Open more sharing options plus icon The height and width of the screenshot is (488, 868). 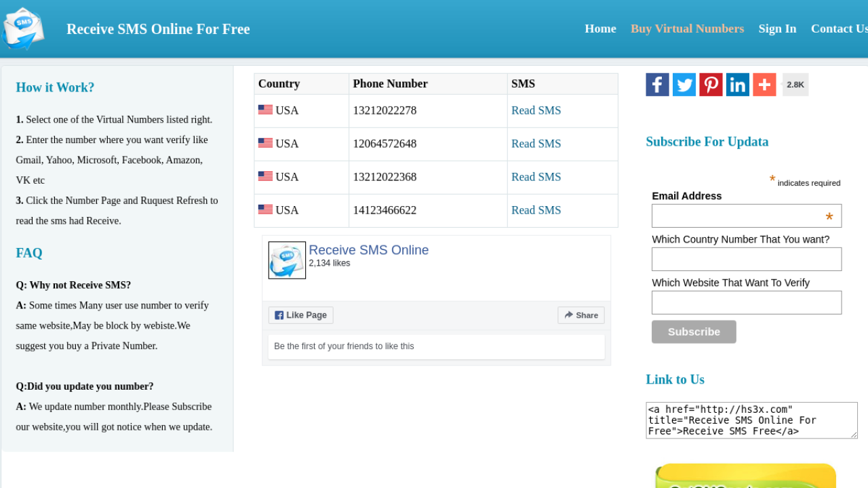[764, 85]
